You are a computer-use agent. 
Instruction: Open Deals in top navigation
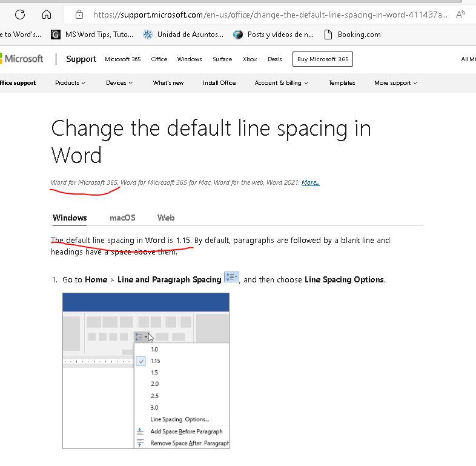coord(275,59)
